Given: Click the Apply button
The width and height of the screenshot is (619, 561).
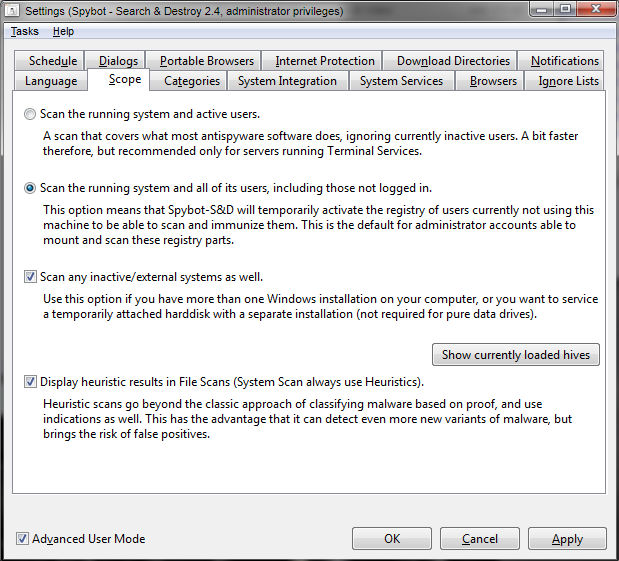Looking at the screenshot, I should (567, 538).
